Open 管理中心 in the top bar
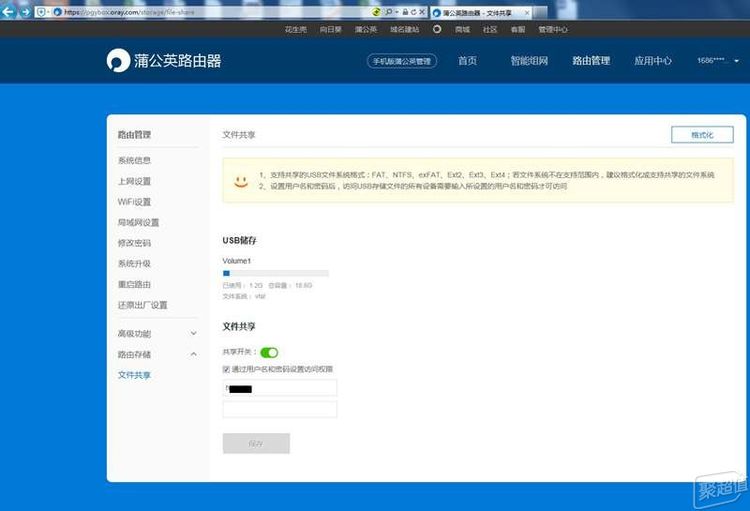Screen dimensions: 750x511 click(x=553, y=30)
